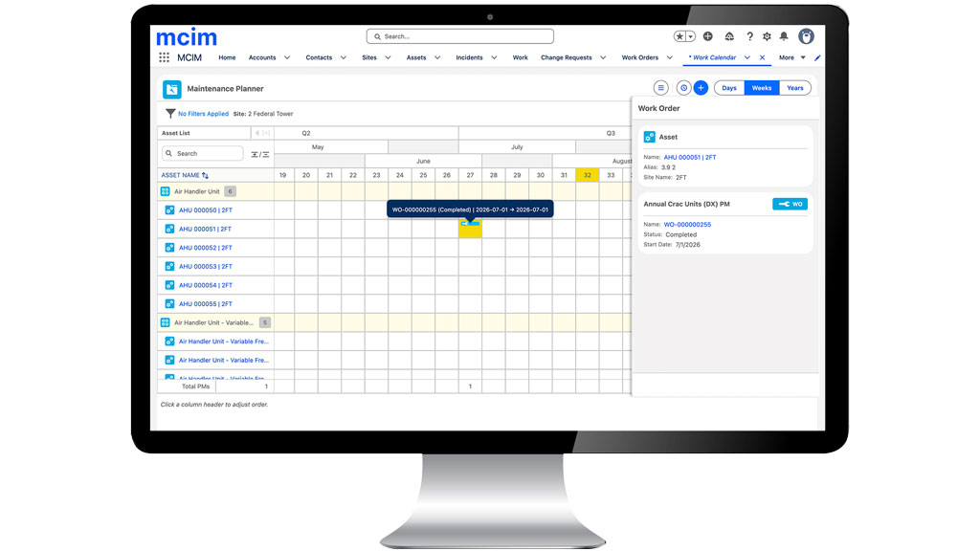Screen dimensions: 980x551
Task: Click the filter funnel icon
Action: 170,114
